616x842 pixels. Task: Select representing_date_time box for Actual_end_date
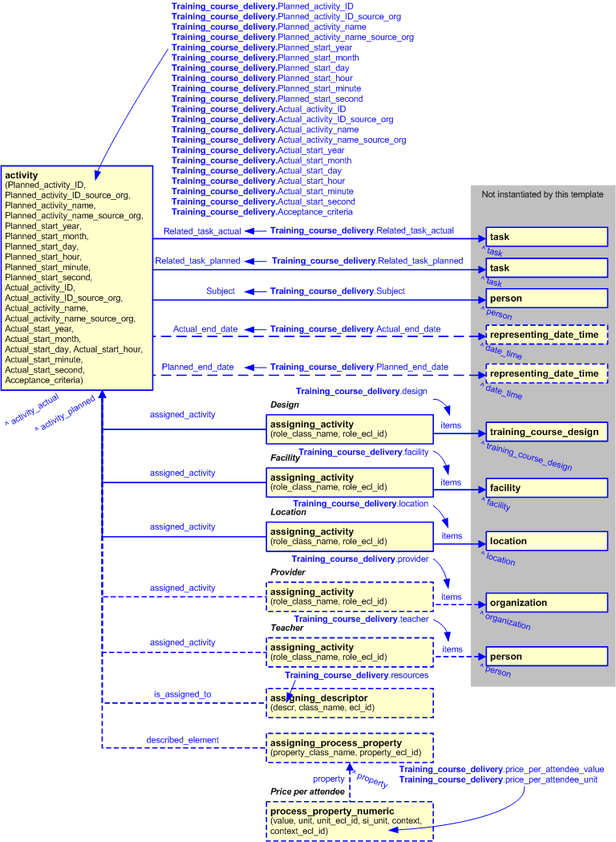pyautogui.click(x=547, y=335)
